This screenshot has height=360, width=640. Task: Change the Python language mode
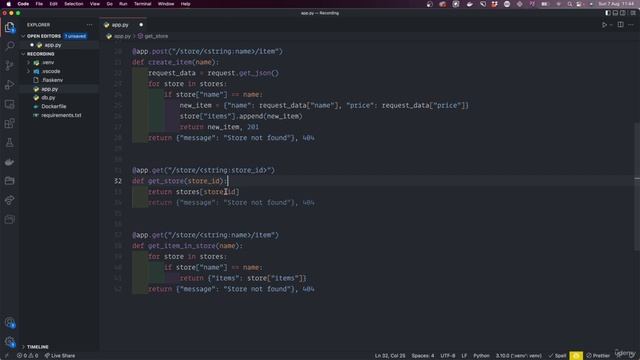point(481,356)
